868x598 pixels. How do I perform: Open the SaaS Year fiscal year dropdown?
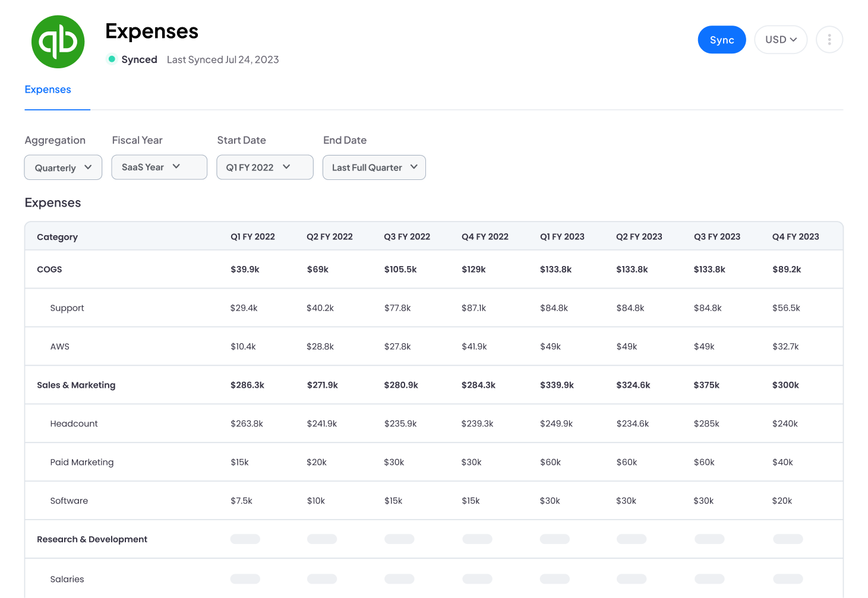point(159,167)
